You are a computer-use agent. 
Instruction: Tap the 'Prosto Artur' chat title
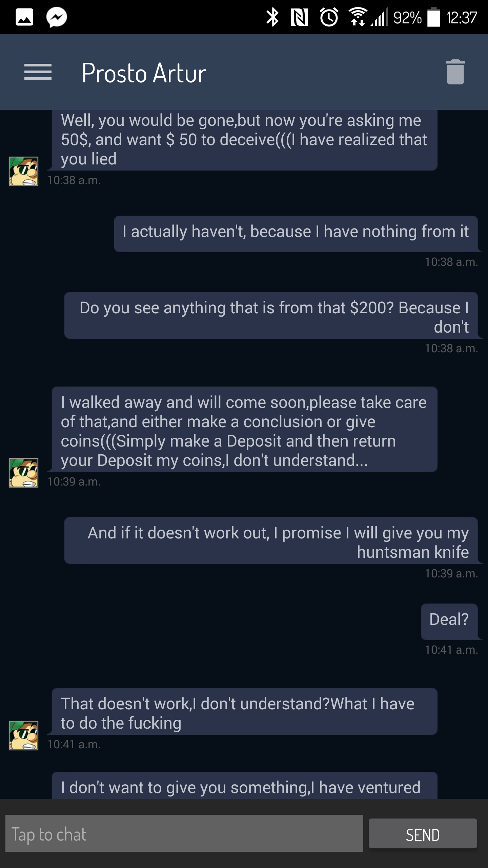click(144, 73)
